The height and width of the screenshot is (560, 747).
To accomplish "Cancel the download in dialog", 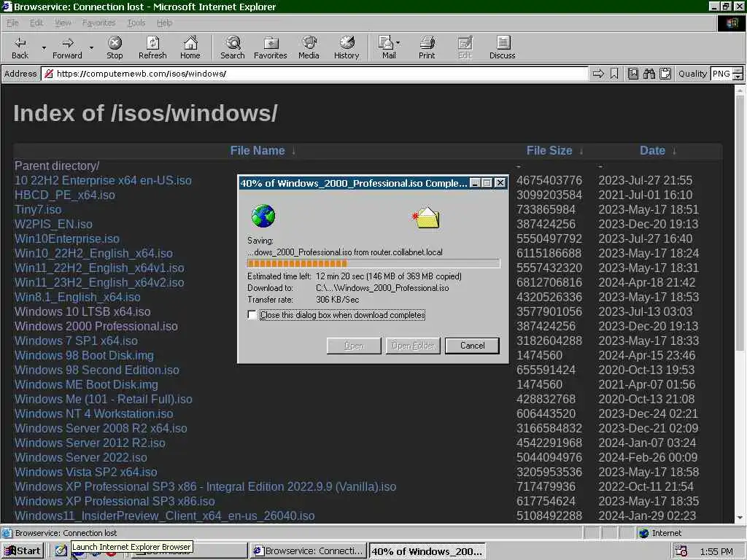I will (472, 346).
